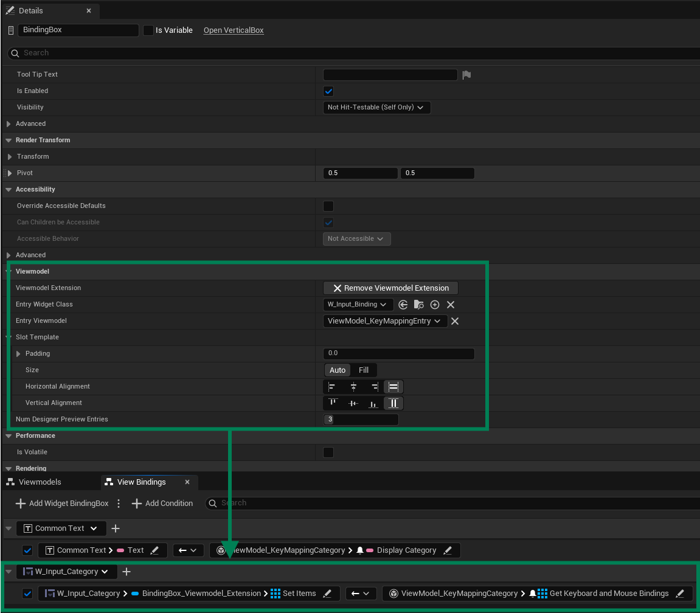Browse to W_Input_Binding asset in Content Browser
The height and width of the screenshot is (613, 700).
[x=420, y=305]
